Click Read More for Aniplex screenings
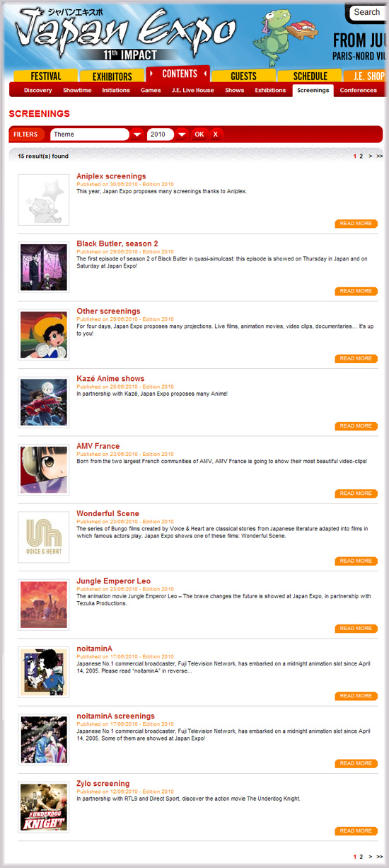Screen dimensions: 389x868 click(356, 224)
